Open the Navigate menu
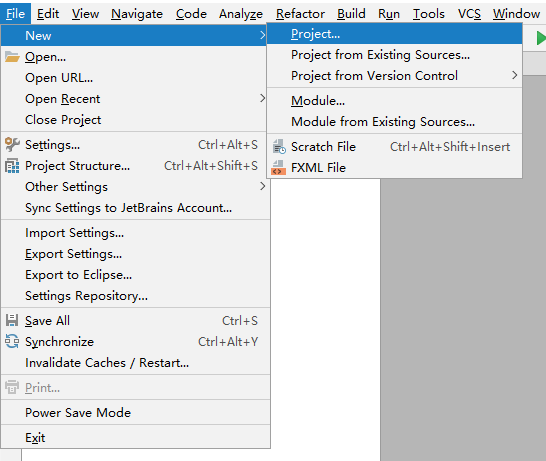 click(x=137, y=14)
